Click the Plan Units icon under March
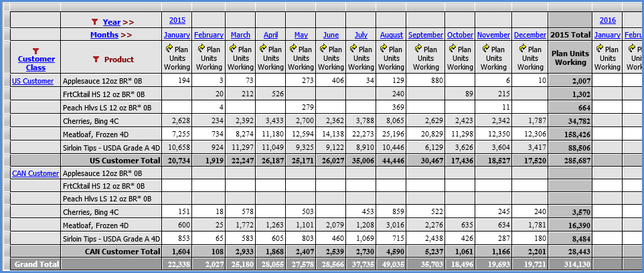The width and height of the screenshot is (644, 273). pyautogui.click(x=232, y=49)
